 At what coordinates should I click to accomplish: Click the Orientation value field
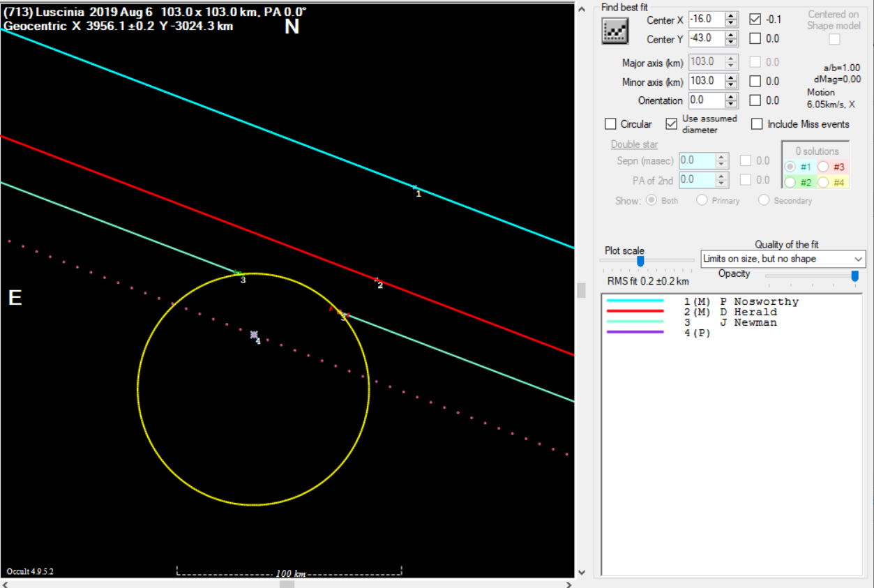coord(707,101)
